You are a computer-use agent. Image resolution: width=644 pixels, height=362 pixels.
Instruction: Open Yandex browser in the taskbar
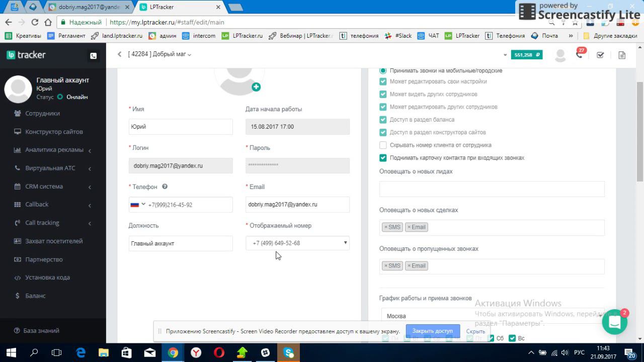click(x=196, y=352)
